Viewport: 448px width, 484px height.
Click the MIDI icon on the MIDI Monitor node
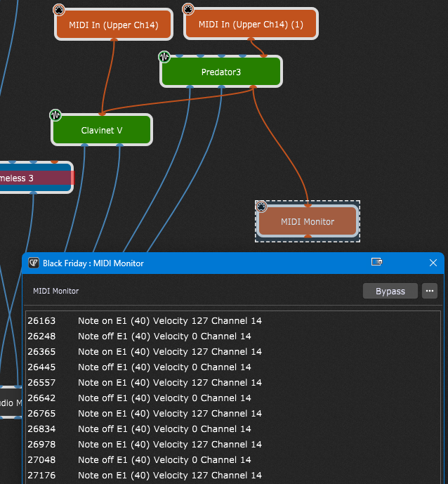tap(261, 207)
